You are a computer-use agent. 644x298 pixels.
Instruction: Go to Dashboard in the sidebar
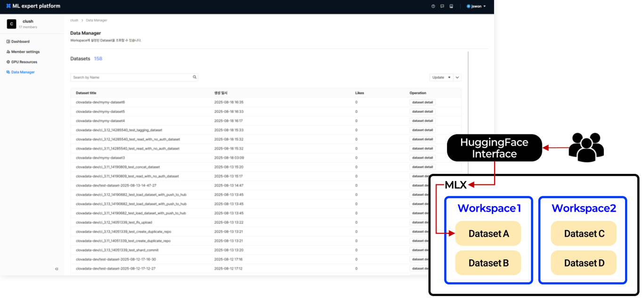(18, 41)
